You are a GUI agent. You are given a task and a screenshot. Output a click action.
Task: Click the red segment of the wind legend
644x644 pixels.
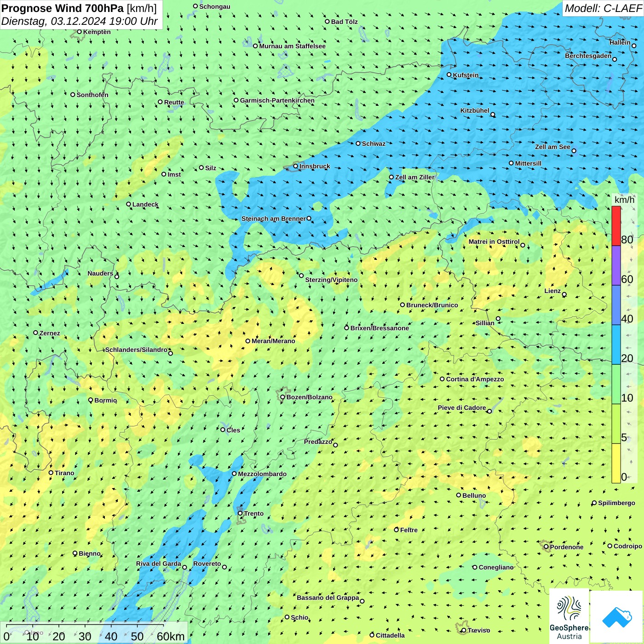[x=616, y=226]
